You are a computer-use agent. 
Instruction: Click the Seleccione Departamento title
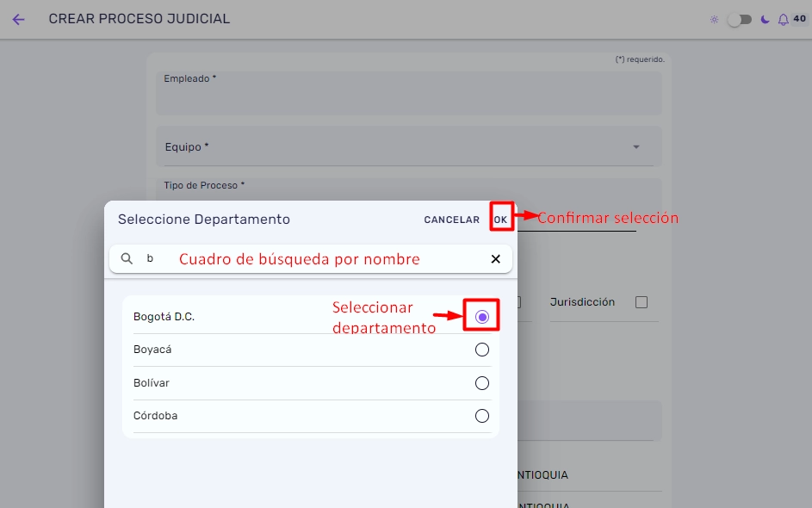pyautogui.click(x=204, y=219)
